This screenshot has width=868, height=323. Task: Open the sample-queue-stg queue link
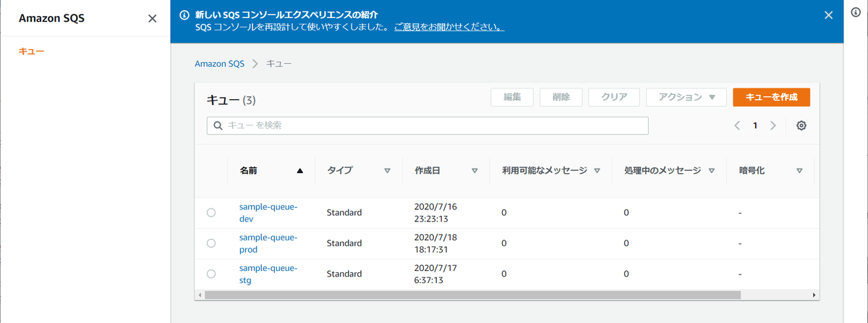[268, 274]
